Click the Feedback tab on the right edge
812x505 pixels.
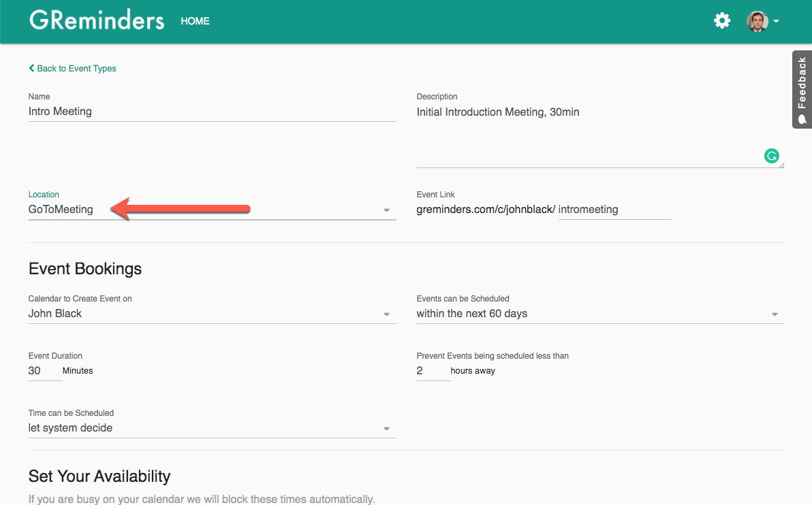(802, 89)
